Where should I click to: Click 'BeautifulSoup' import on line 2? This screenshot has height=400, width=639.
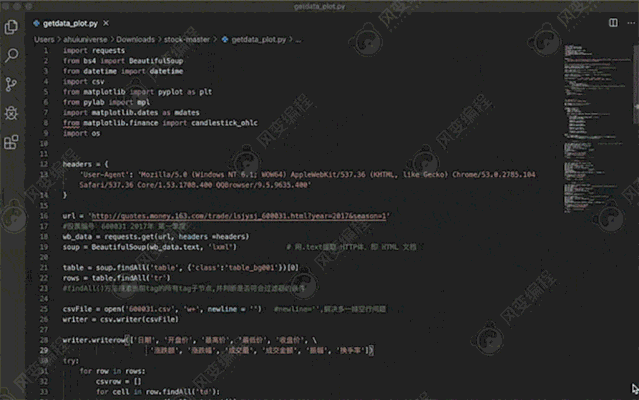coord(156,61)
